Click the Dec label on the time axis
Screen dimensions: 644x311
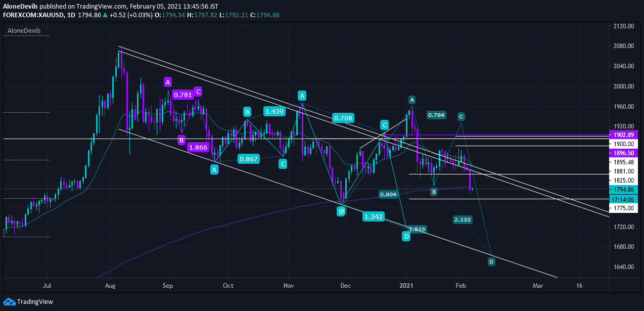[x=346, y=286]
